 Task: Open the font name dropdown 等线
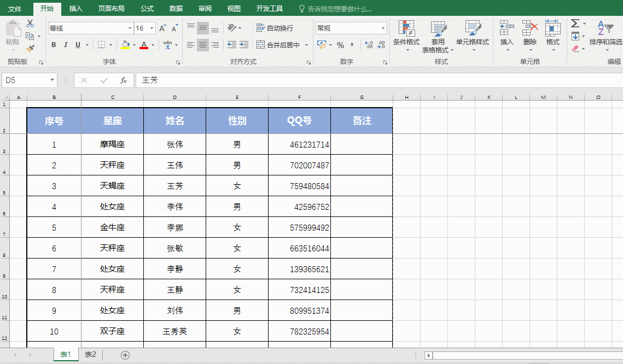click(130, 28)
